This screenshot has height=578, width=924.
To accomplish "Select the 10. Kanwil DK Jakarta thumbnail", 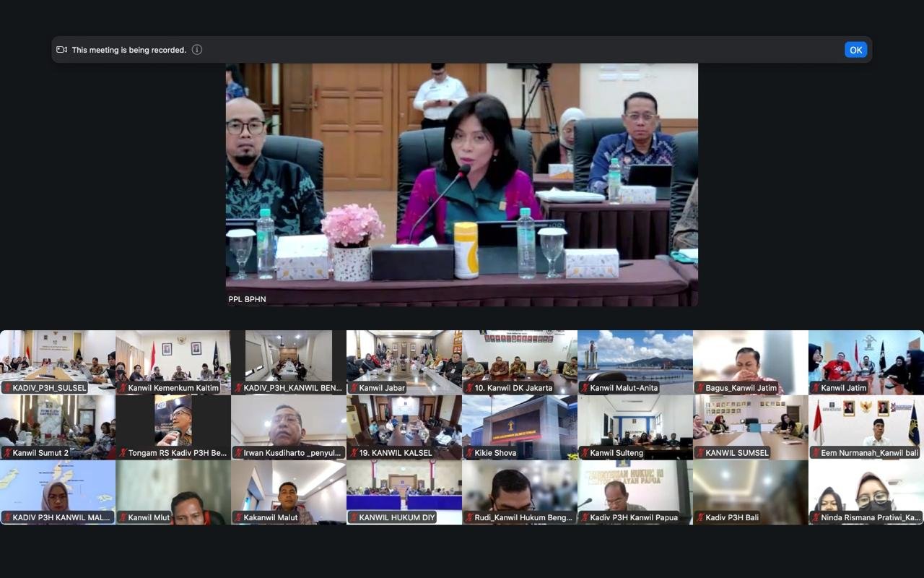I will point(520,358).
